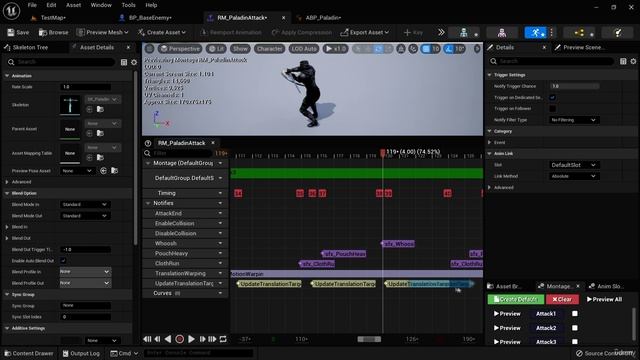Viewport: 640px width, 360px height.
Task: Click the Preview All button
Action: [x=604, y=299]
